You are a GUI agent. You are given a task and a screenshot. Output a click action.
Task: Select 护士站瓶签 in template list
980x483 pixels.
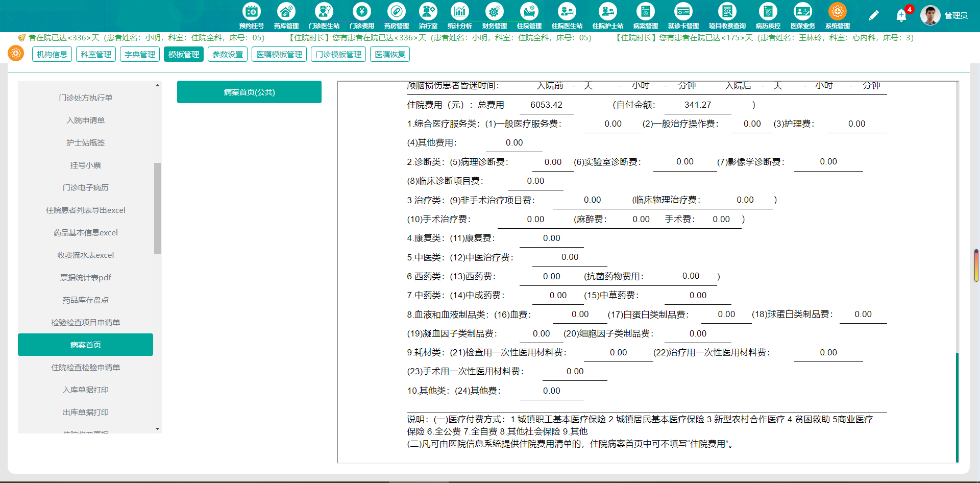pos(85,142)
